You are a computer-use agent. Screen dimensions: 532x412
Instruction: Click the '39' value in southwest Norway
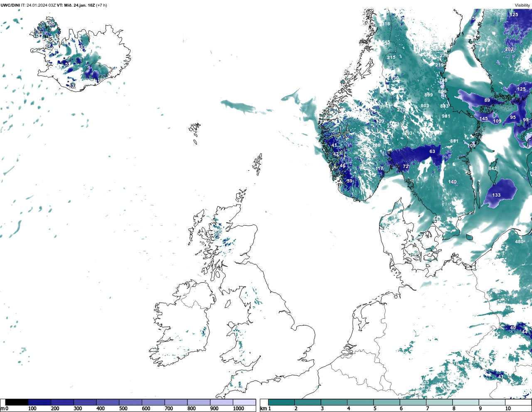click(350, 181)
